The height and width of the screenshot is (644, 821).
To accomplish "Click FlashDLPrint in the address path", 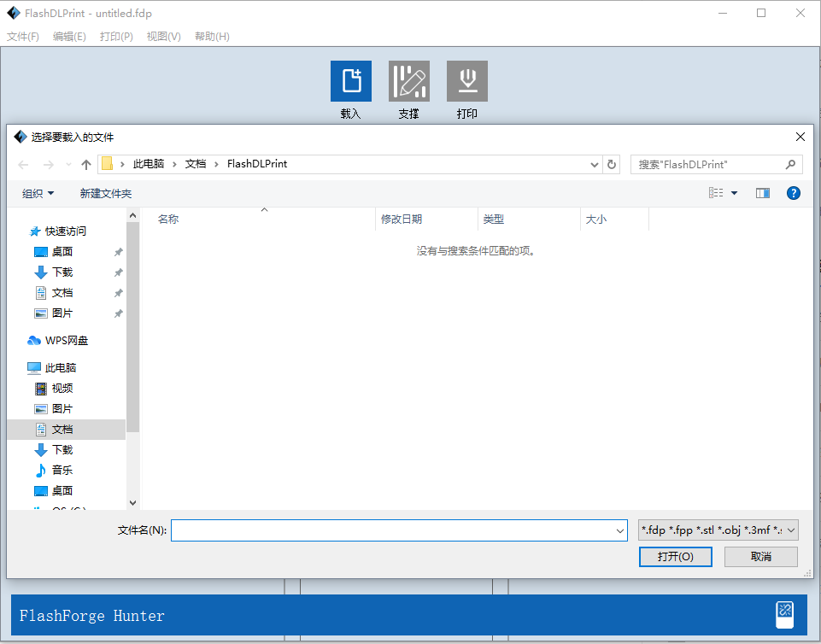I will click(257, 164).
